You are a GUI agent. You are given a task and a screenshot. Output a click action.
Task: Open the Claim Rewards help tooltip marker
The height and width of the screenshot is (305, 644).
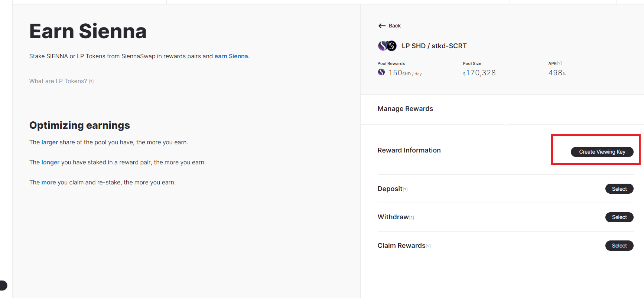pyautogui.click(x=428, y=246)
